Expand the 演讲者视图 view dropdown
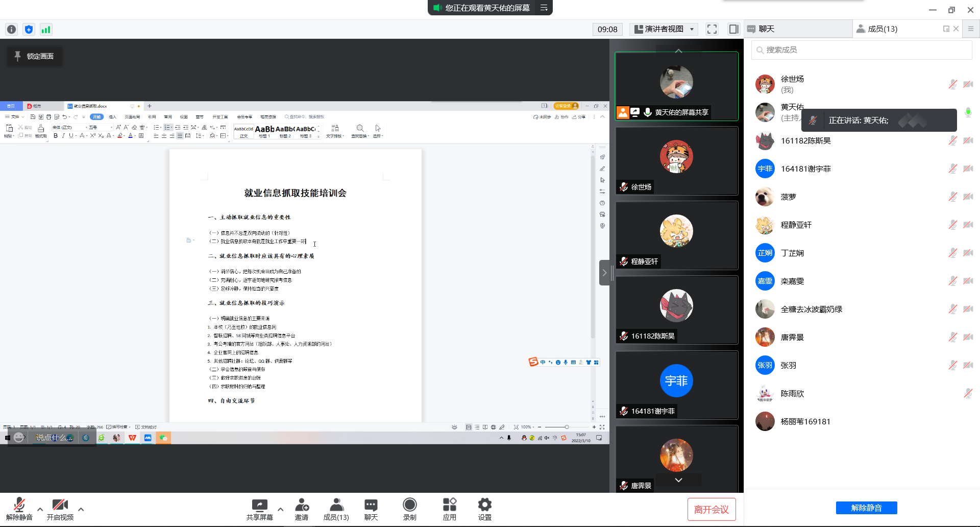This screenshot has height=527, width=980. pos(664,29)
